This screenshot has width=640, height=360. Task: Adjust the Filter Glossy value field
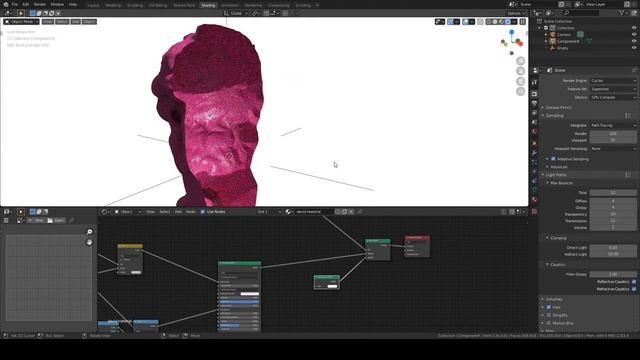613,274
